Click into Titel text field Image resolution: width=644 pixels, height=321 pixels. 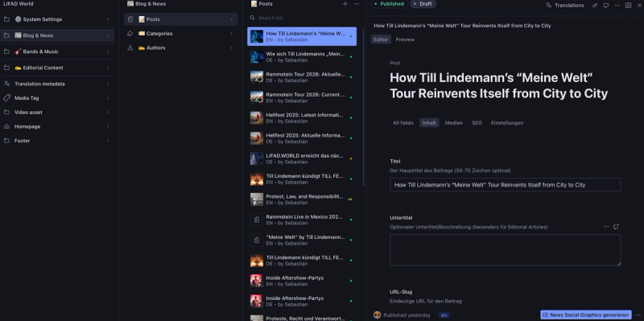tap(505, 185)
